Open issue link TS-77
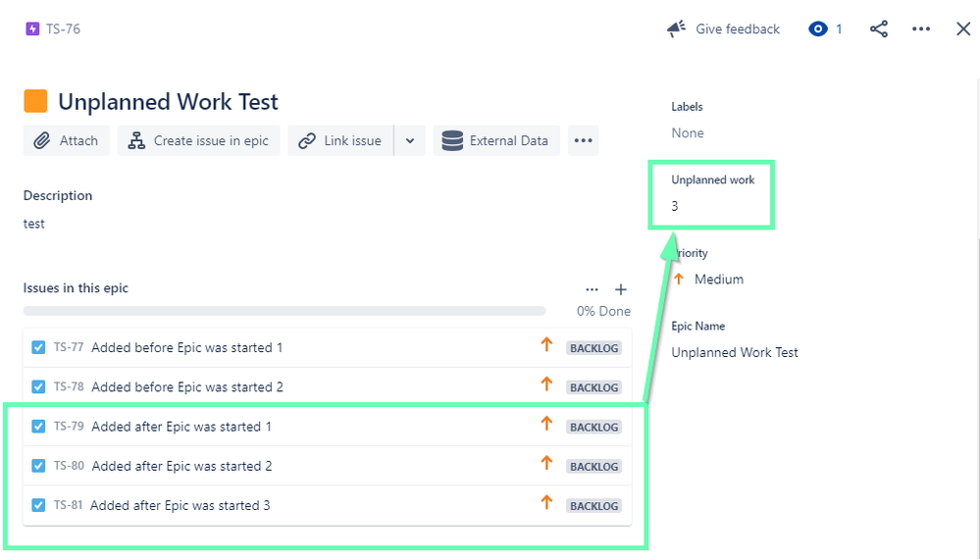Image resolution: width=980 pixels, height=559 pixels. coord(68,347)
